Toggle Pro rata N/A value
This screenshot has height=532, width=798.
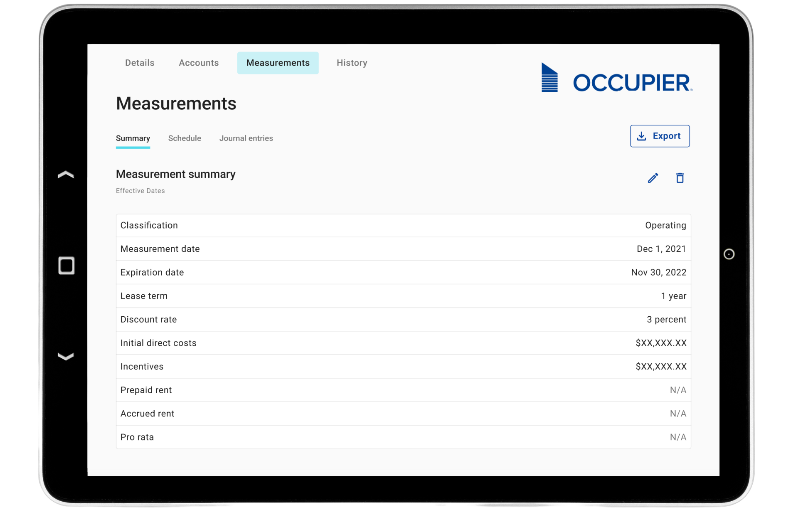(x=677, y=436)
